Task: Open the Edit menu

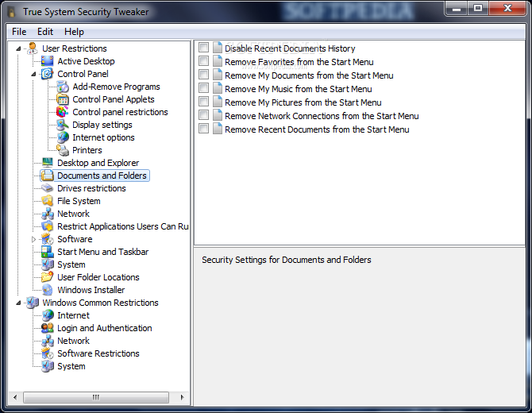Action: click(x=45, y=32)
